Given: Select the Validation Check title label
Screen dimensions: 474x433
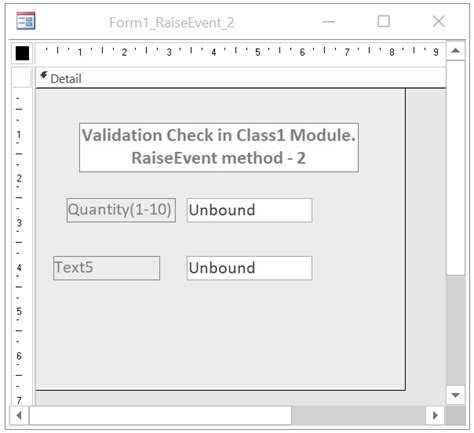Looking at the screenshot, I should 219,147.
